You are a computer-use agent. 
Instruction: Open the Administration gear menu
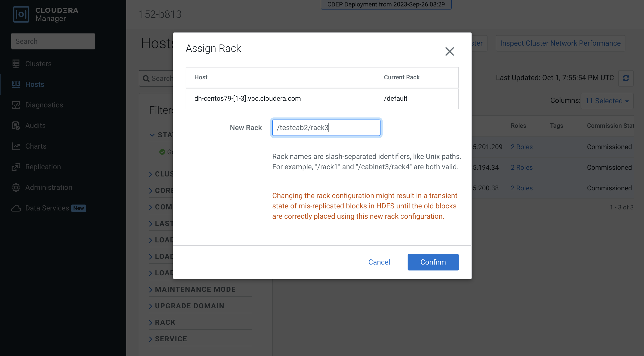pyautogui.click(x=16, y=187)
